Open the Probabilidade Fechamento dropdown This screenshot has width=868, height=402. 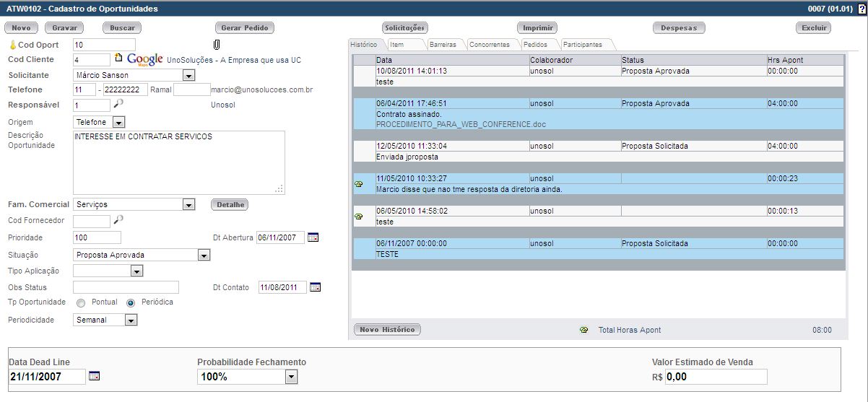point(290,377)
